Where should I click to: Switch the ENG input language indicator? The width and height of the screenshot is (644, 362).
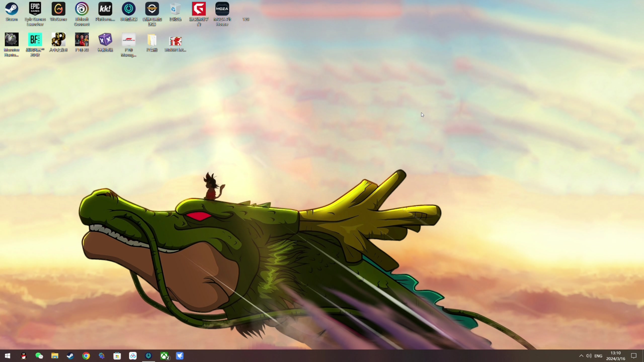(598, 356)
